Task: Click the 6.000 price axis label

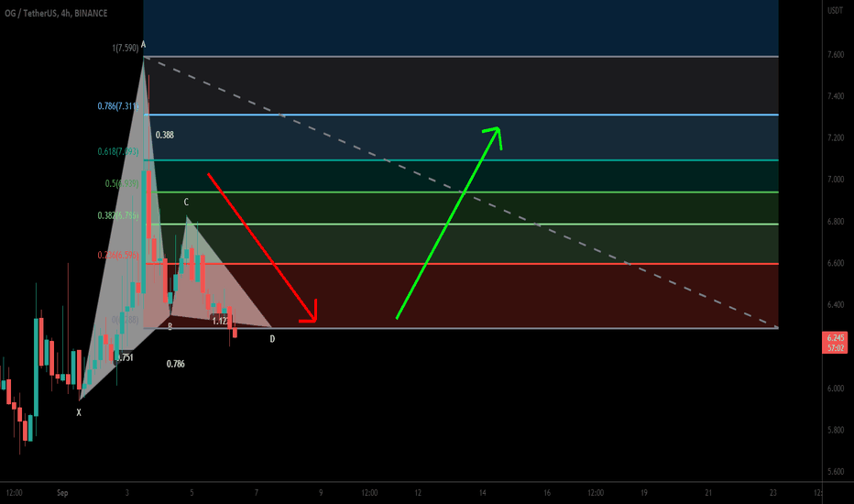Action: 836,389
